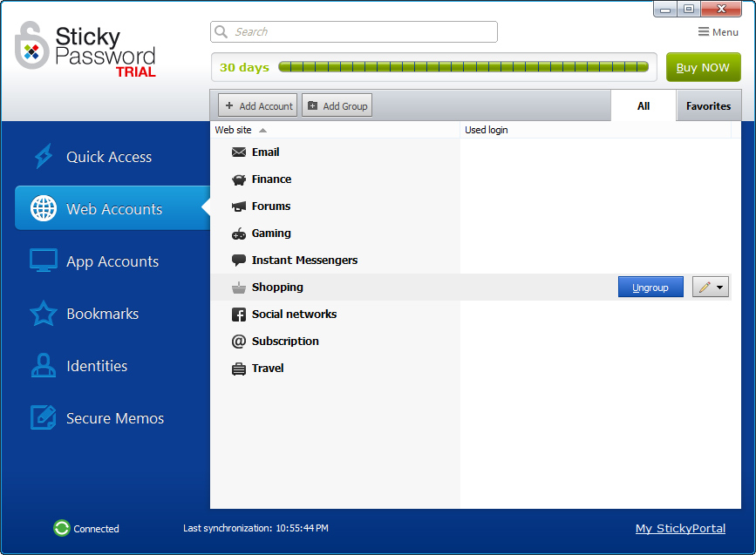Open the Bookmarks section
This screenshot has width=756, height=555.
[x=103, y=314]
